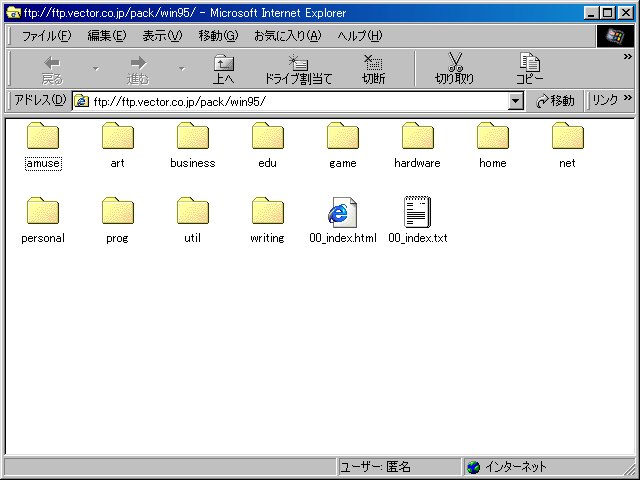The height and width of the screenshot is (480, 640).
Task: Open the 編集(E) menu
Action: 107,36
